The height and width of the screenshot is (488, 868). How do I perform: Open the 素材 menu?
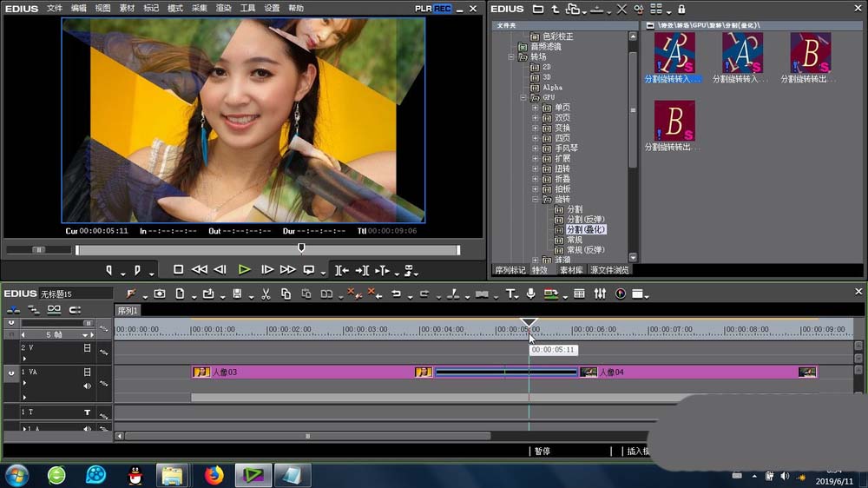tap(127, 9)
